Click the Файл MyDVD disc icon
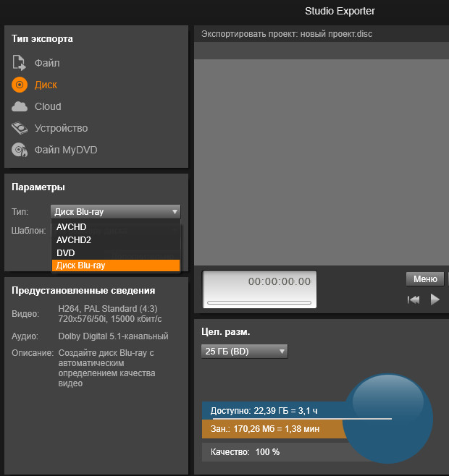The width and height of the screenshot is (449, 476). 20,150
